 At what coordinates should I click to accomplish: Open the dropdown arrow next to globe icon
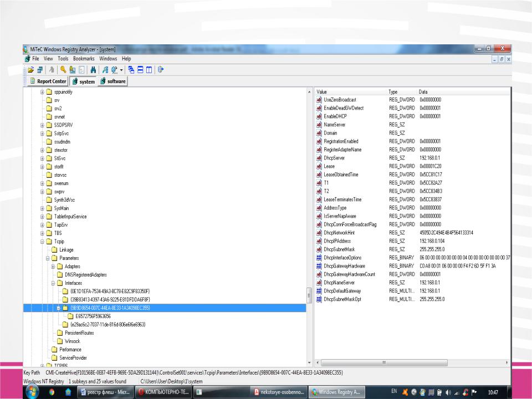click(121, 70)
